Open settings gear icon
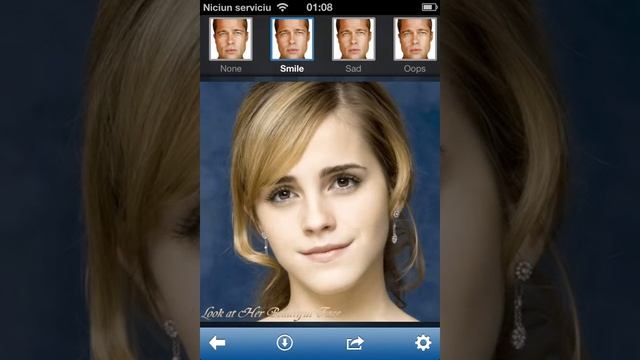640x360 pixels. pos(423,343)
